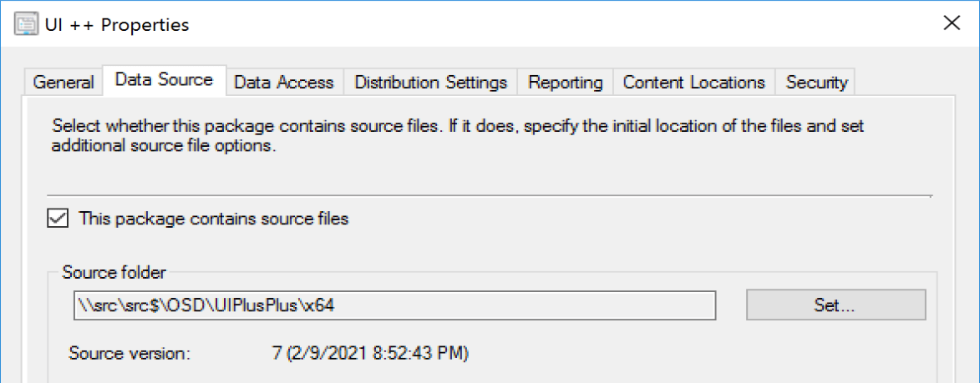Close the UI ++ Properties dialog
The width and height of the screenshot is (980, 383).
951,23
